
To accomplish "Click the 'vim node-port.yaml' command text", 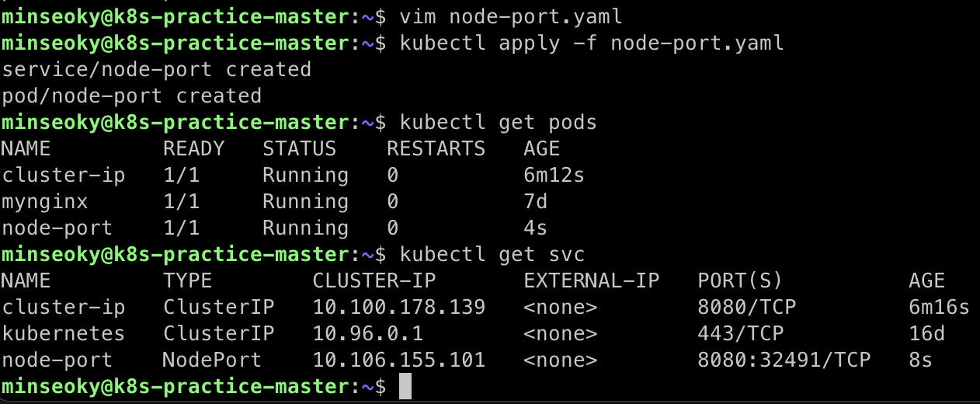I will [511, 16].
